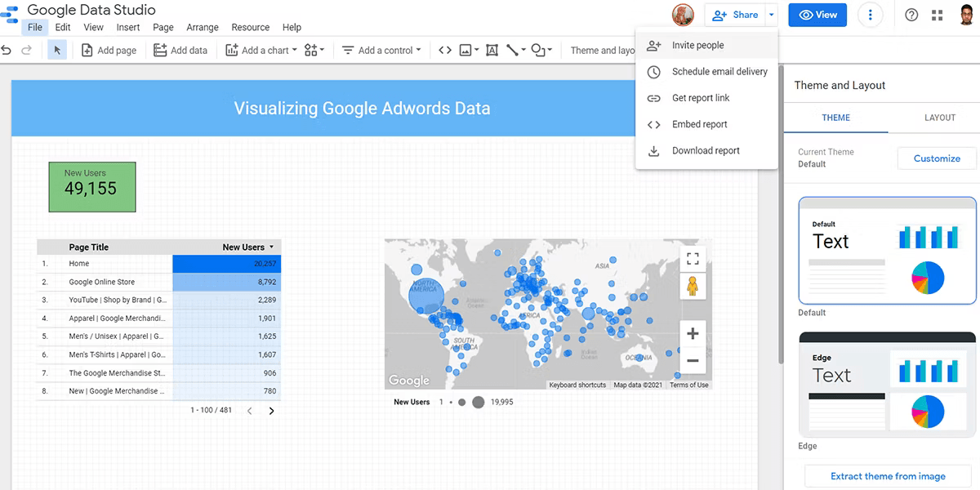Select Schedule email delivery option
980x490 pixels.
click(706, 71)
